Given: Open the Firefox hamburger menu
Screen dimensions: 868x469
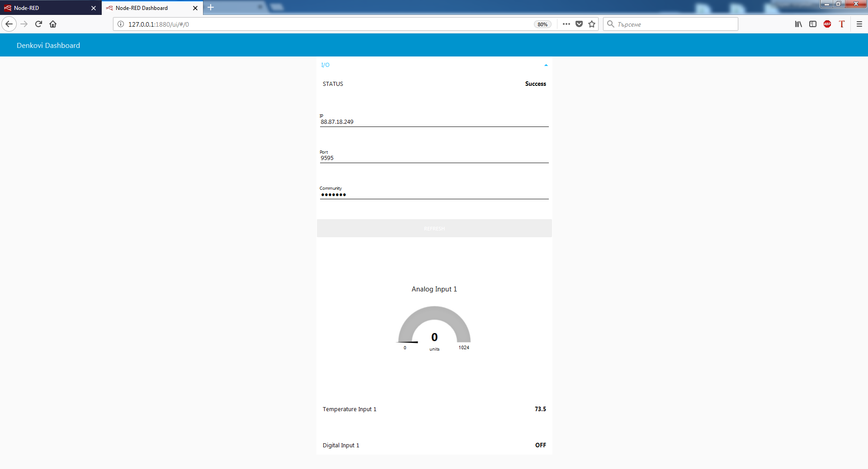Looking at the screenshot, I should (x=859, y=24).
